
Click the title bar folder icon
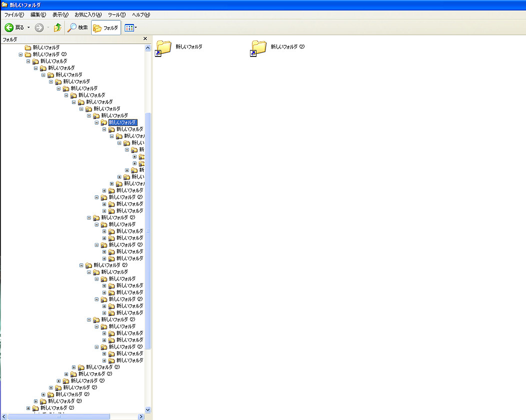click(4, 4)
